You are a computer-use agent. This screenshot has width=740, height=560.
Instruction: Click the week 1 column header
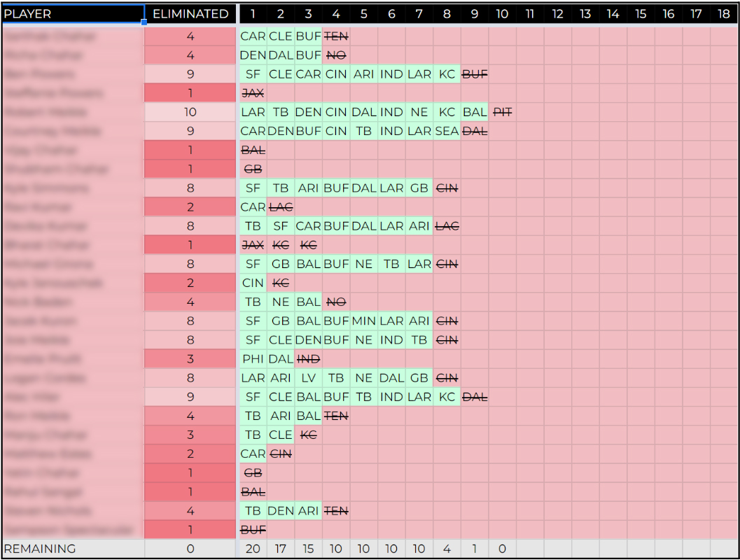pyautogui.click(x=253, y=14)
